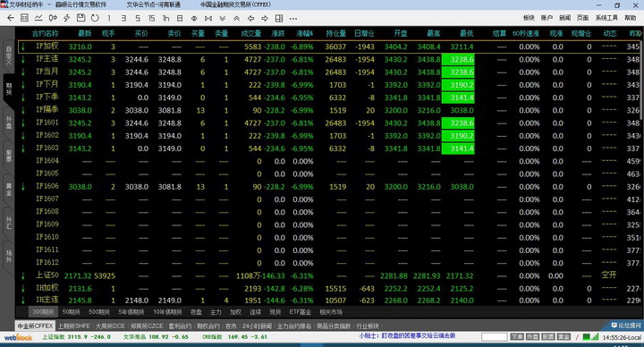Select the daily period icon
The width and height of the screenshot is (644, 347).
click(180, 18)
